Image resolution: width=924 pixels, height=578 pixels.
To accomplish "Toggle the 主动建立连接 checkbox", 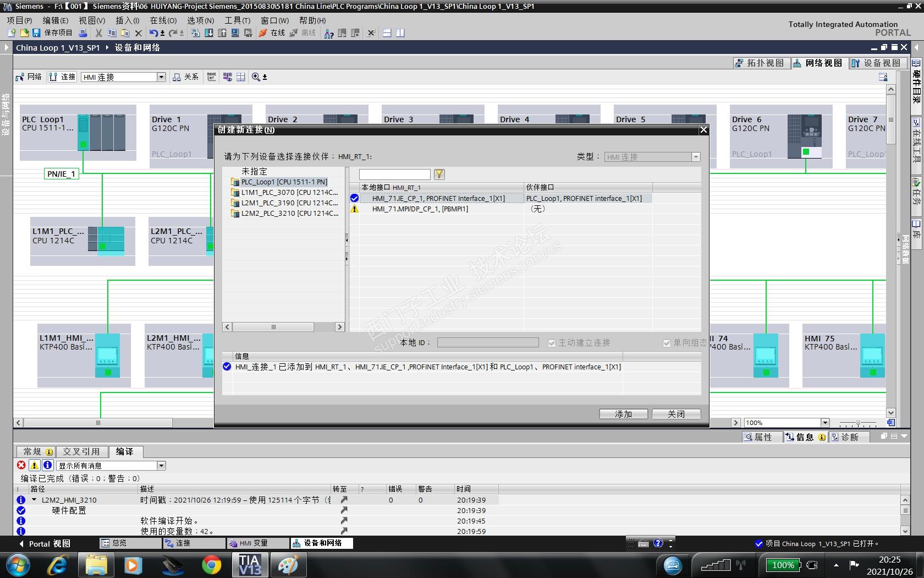I will coord(552,343).
